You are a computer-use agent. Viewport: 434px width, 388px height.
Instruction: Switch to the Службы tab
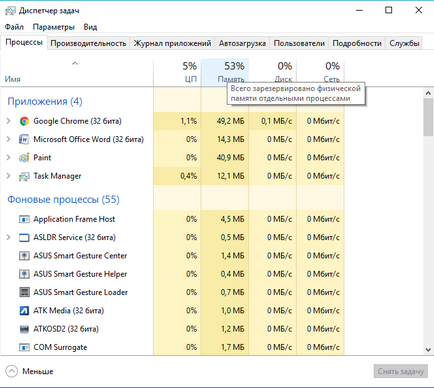tap(404, 43)
